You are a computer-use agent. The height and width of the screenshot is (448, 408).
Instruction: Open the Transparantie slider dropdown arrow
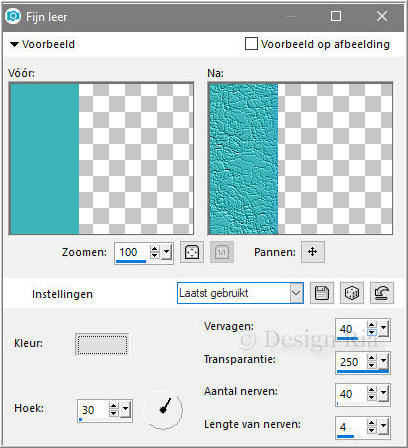click(384, 361)
